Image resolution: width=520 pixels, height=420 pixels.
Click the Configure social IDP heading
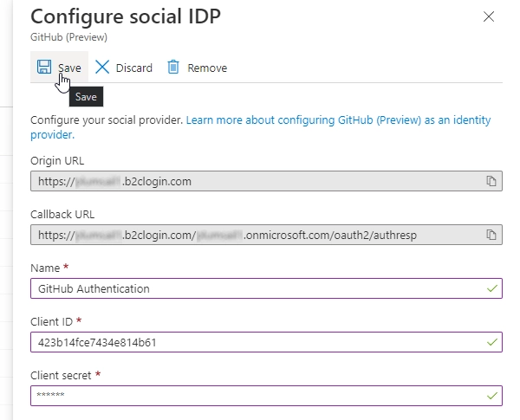[x=126, y=16]
